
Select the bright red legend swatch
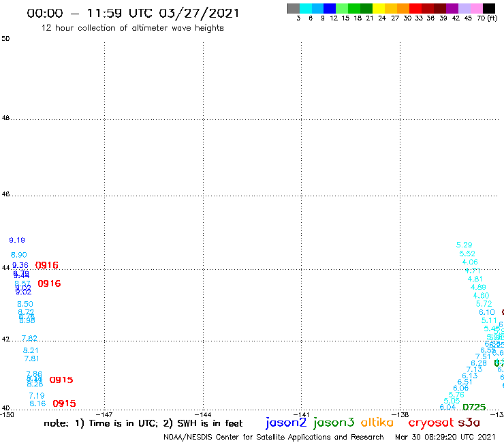[415, 8]
